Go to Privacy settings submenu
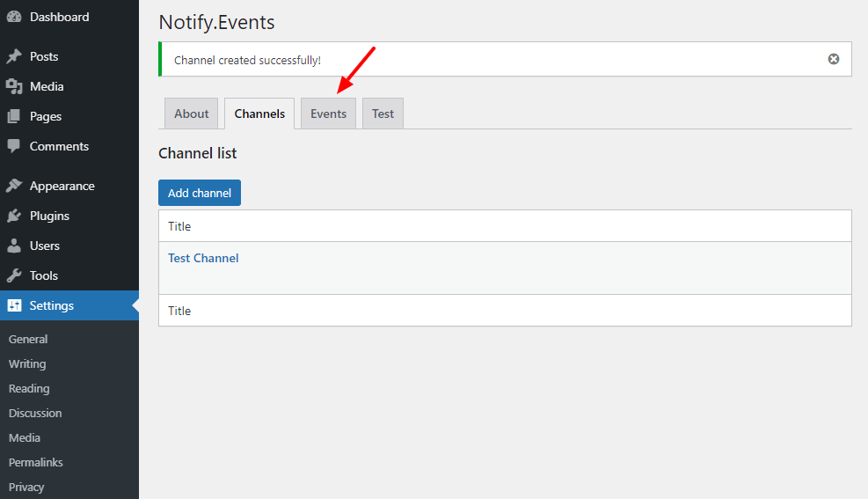868x499 pixels. 26,487
